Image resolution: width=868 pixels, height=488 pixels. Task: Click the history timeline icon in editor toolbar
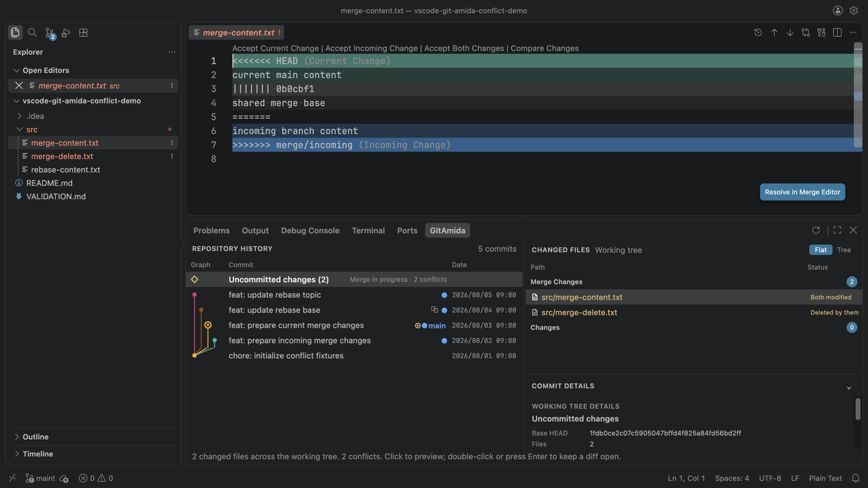coord(758,32)
